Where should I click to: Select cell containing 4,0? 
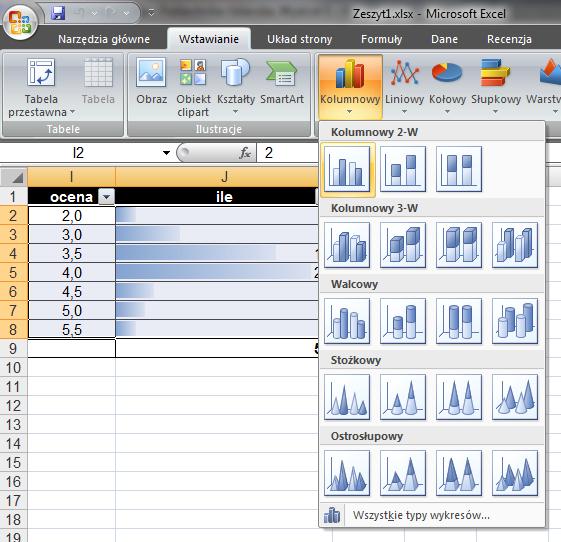[72, 273]
